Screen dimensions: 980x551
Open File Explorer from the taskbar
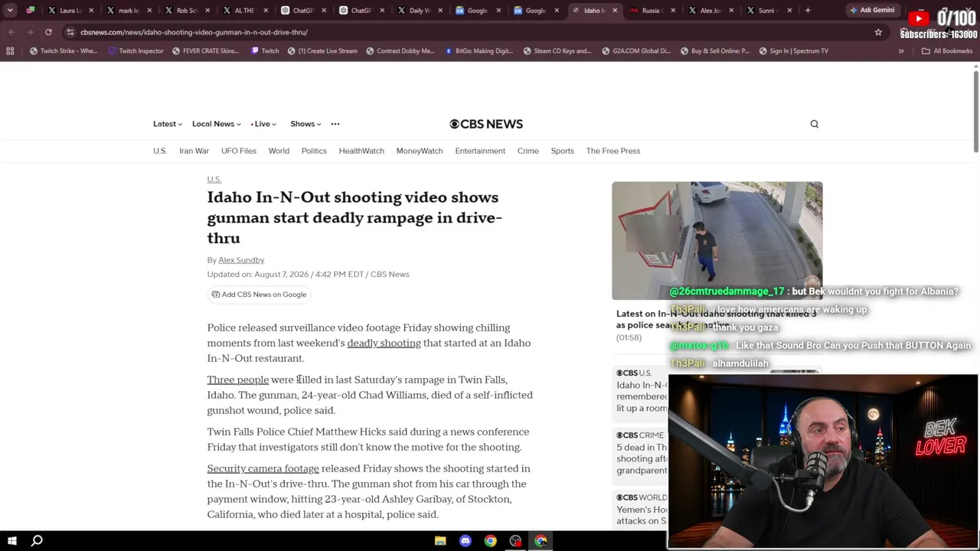pos(440,541)
